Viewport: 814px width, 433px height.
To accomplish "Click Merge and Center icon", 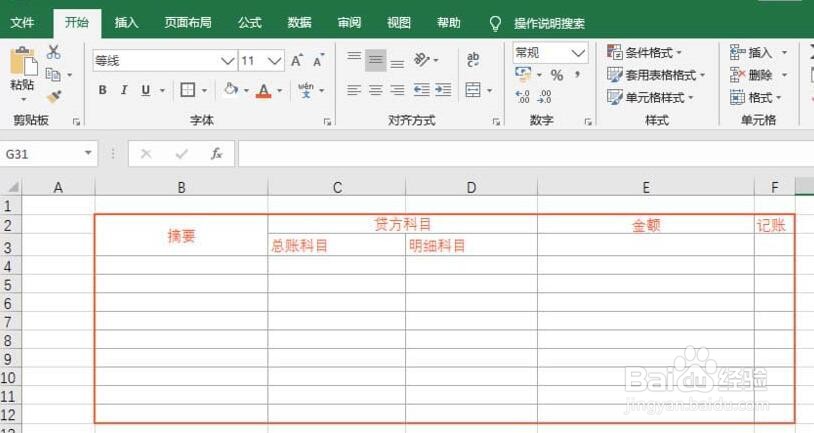I will [x=473, y=90].
